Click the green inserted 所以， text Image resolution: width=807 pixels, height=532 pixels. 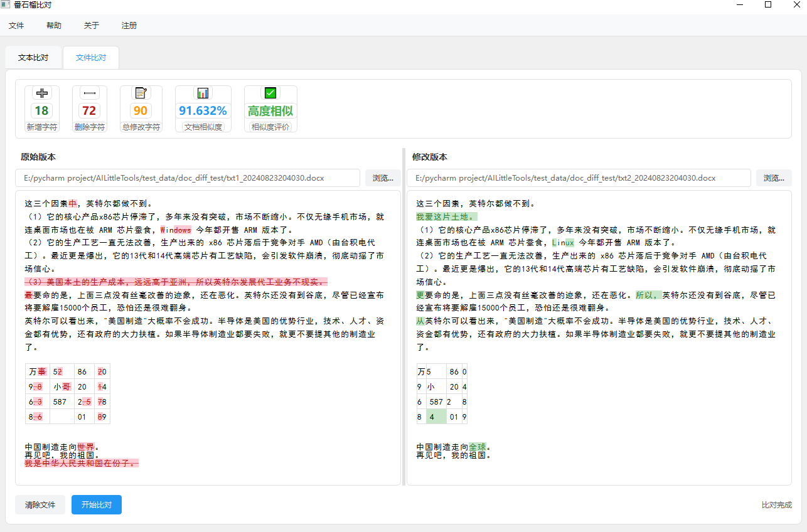649,295
